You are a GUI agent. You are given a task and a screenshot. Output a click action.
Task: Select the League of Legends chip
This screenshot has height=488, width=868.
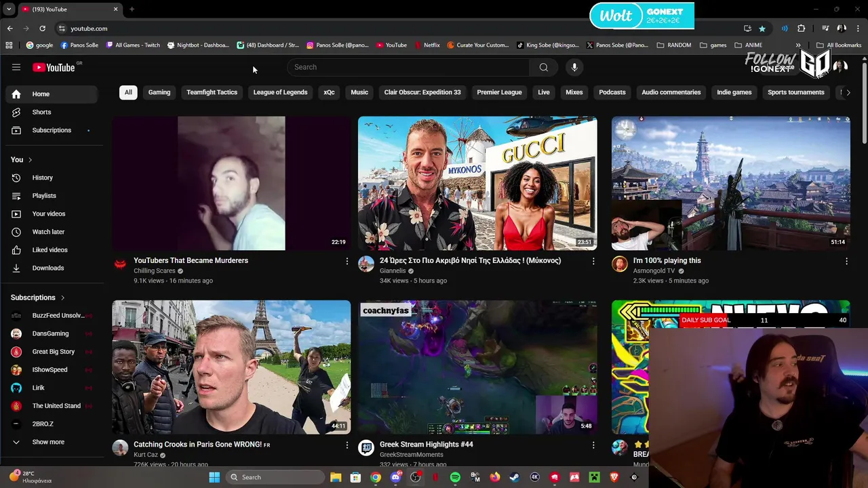click(280, 92)
